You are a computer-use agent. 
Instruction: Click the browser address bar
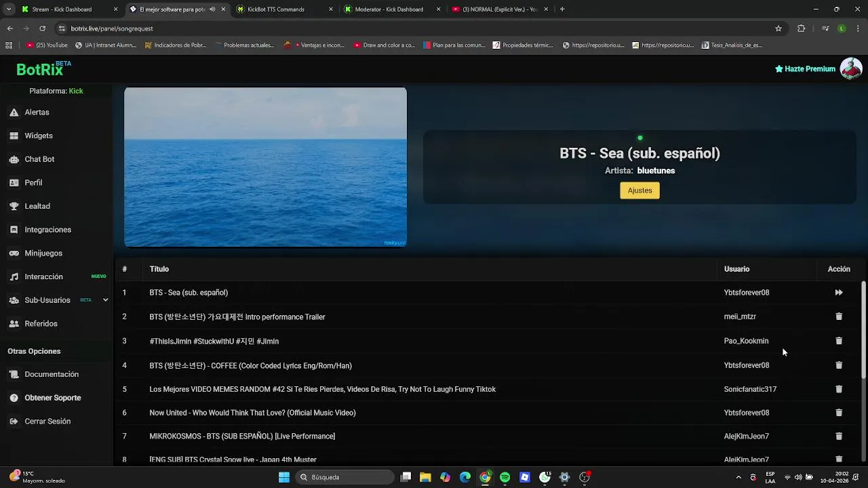[x=414, y=28]
